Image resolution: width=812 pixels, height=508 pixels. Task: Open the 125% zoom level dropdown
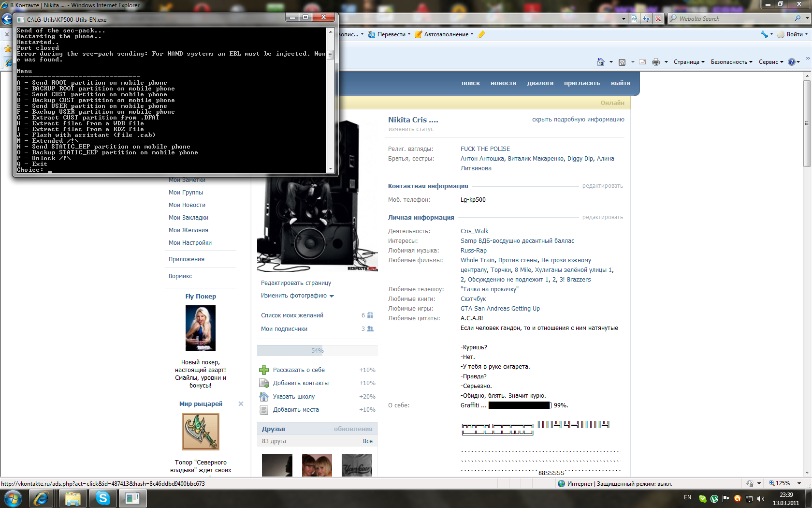click(x=799, y=483)
